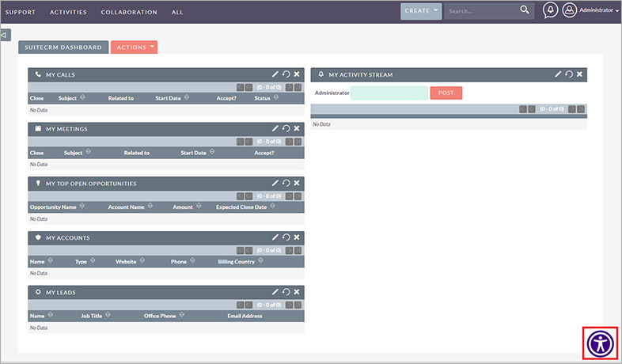Open the accessibility widget icon
This screenshot has width=622, height=364.
(600, 343)
